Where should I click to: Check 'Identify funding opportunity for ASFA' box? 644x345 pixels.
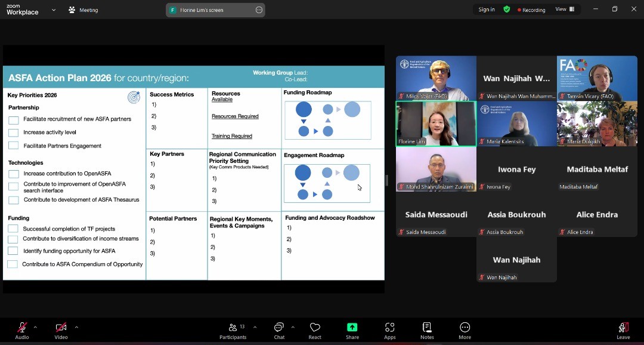point(13,251)
